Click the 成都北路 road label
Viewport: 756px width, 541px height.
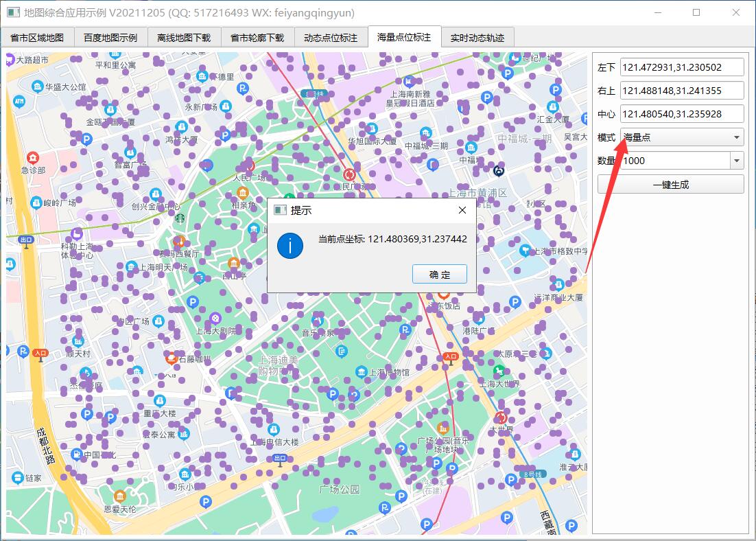click(x=46, y=446)
